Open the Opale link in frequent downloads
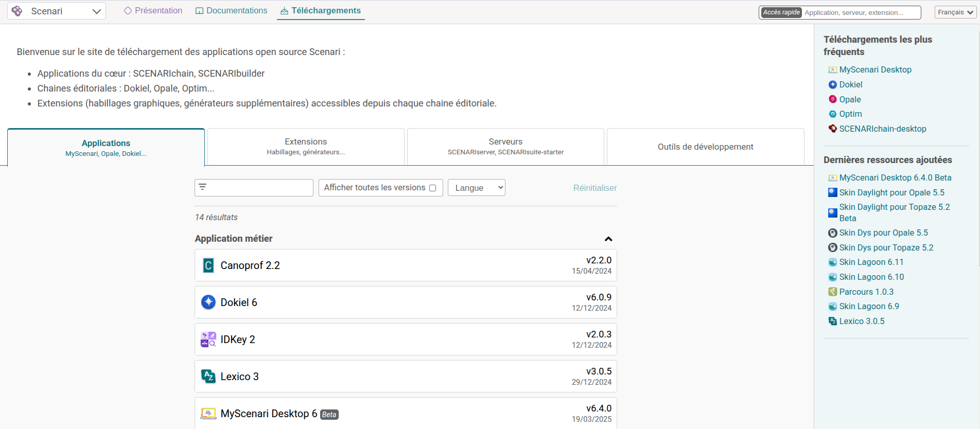This screenshot has height=429, width=980. coord(850,99)
